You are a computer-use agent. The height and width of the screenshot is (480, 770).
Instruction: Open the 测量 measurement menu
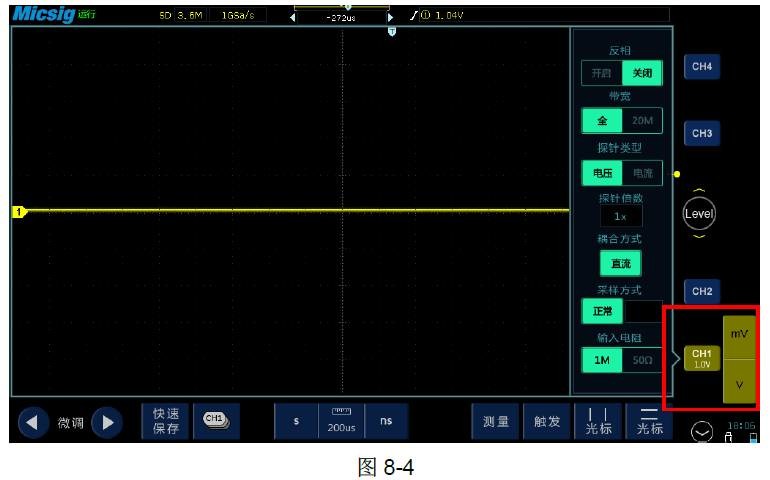[x=495, y=422]
